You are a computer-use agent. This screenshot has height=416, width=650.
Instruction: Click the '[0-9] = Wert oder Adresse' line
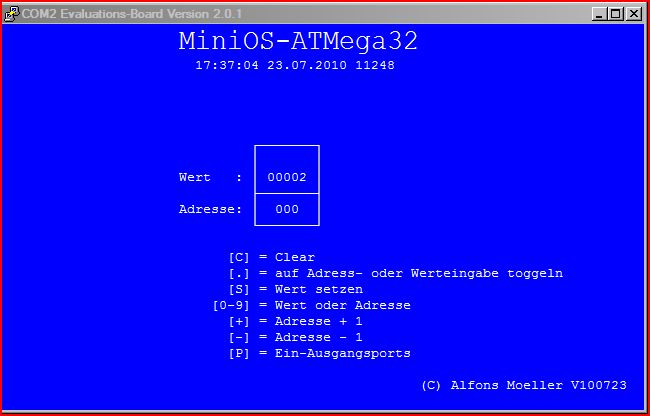pyautogui.click(x=312, y=305)
